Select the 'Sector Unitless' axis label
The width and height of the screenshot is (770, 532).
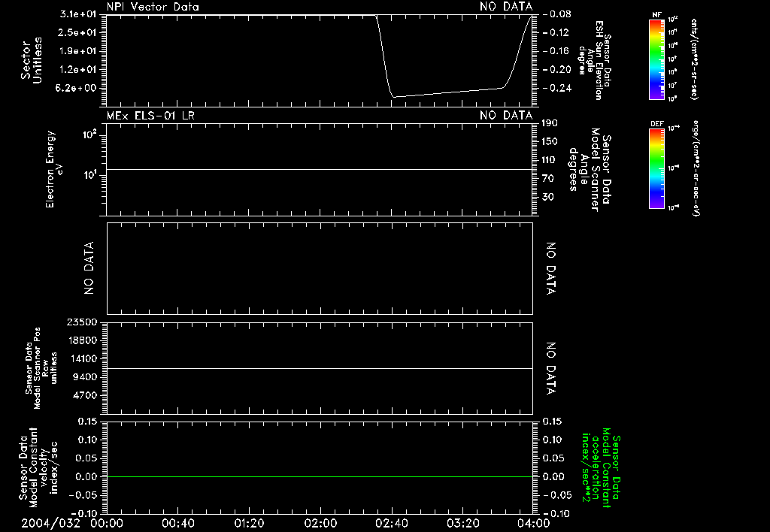(x=32, y=60)
